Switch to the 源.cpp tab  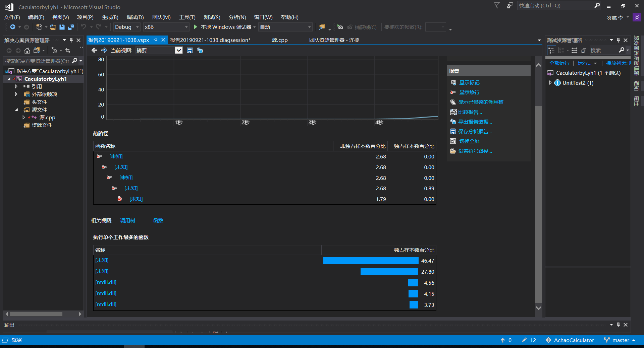coord(280,40)
